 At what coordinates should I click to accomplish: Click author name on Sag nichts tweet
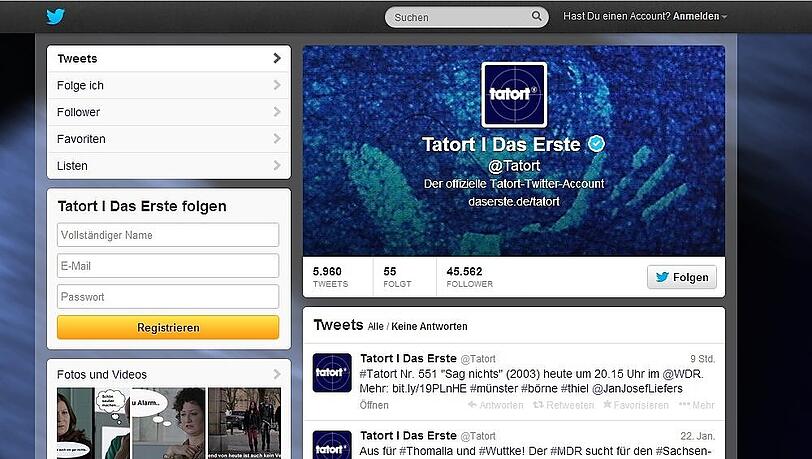[x=408, y=358]
